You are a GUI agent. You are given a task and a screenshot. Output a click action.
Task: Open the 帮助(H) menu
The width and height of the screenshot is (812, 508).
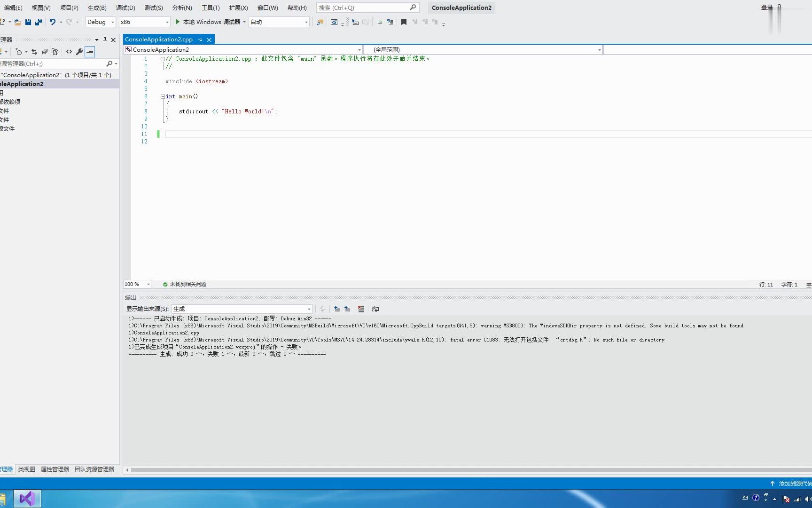click(297, 8)
